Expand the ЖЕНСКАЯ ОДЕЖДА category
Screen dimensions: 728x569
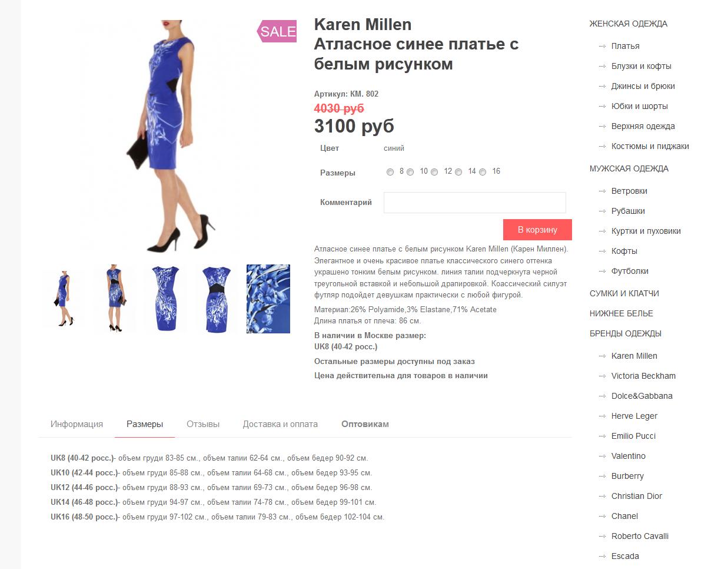629,24
